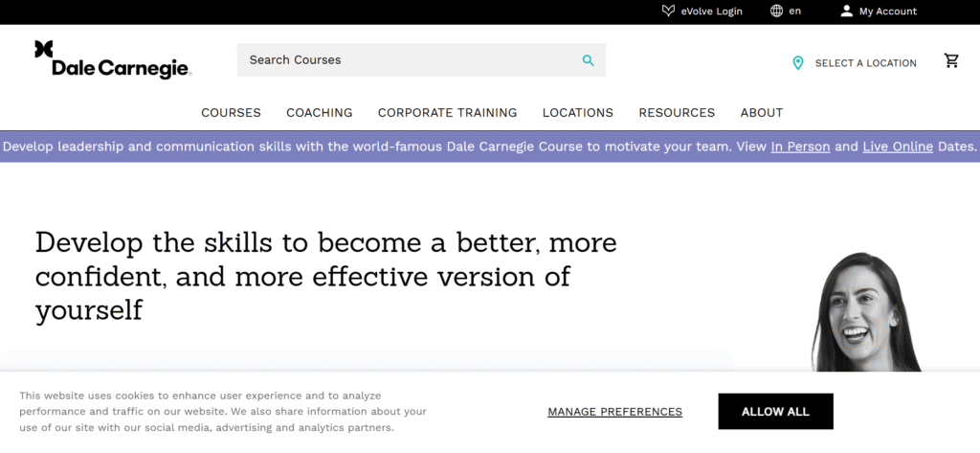
Task: Click the location pin icon
Action: click(x=797, y=62)
